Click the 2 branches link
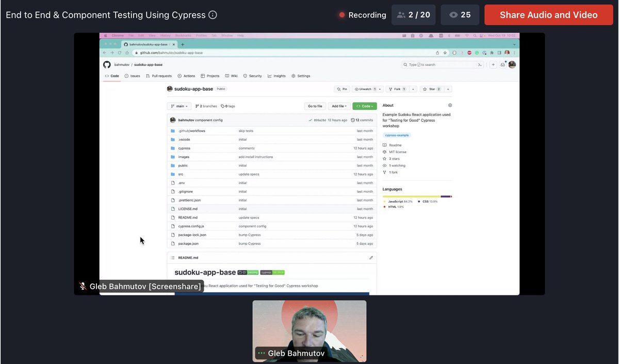The width and height of the screenshot is (619, 364). click(x=206, y=106)
